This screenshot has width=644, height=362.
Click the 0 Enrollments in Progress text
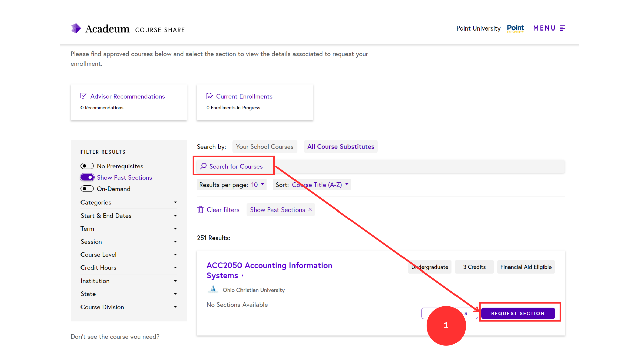pyautogui.click(x=233, y=108)
